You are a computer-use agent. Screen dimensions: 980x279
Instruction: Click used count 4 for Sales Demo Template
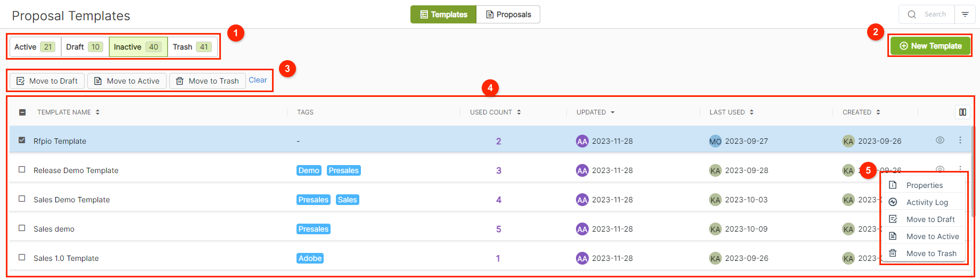tap(499, 200)
